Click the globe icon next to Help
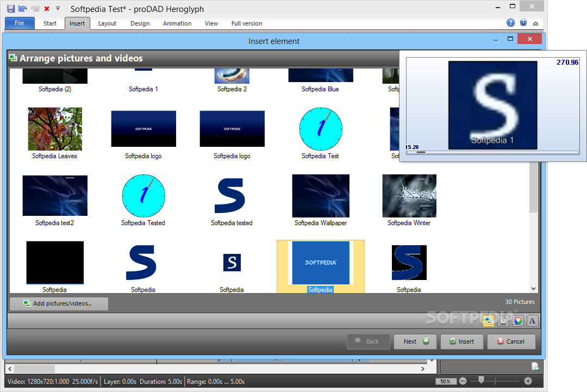 point(523,23)
